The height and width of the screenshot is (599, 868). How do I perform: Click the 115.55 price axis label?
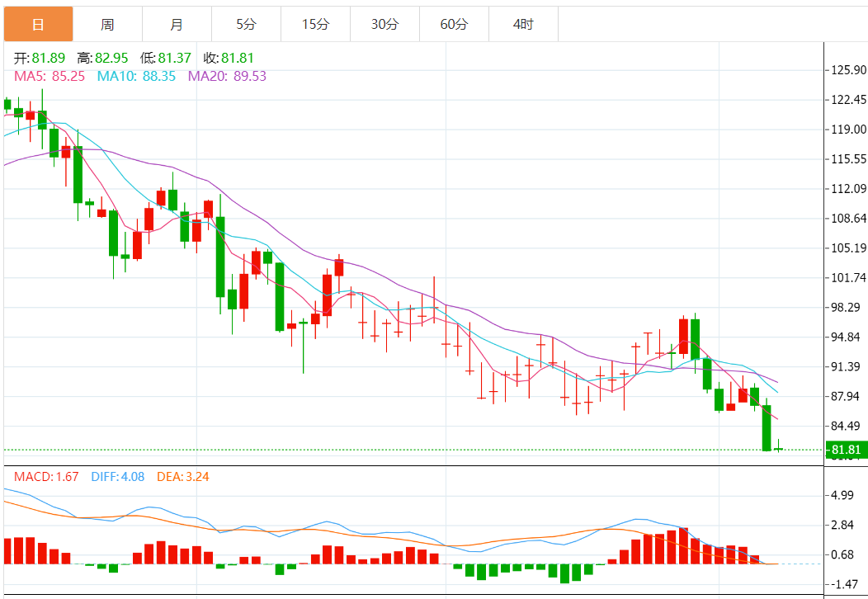click(x=849, y=159)
